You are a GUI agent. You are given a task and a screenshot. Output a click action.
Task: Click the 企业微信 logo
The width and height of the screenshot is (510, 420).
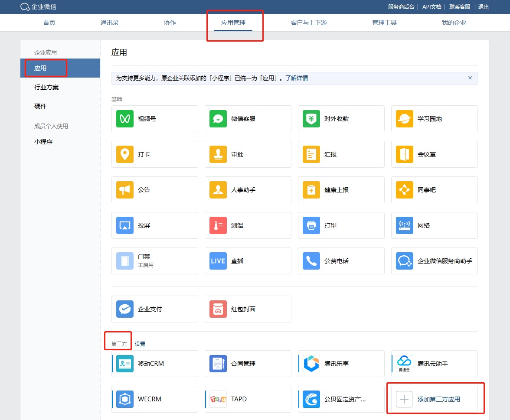38,7
